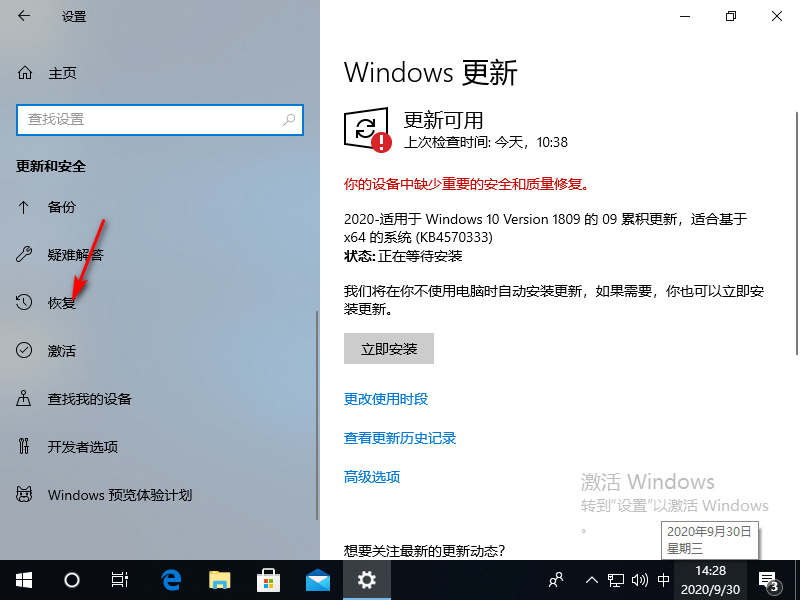Select 恢复 recovery in sidebar
Screen dimensions: 800x600
pyautogui.click(x=61, y=303)
